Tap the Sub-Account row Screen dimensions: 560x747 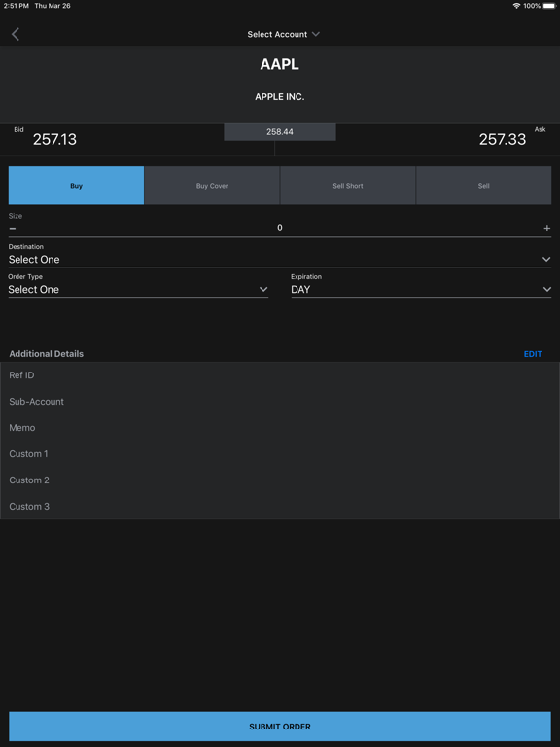(x=280, y=402)
